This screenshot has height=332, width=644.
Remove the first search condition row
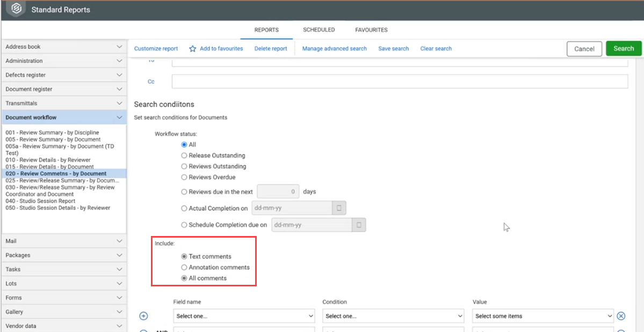click(621, 316)
